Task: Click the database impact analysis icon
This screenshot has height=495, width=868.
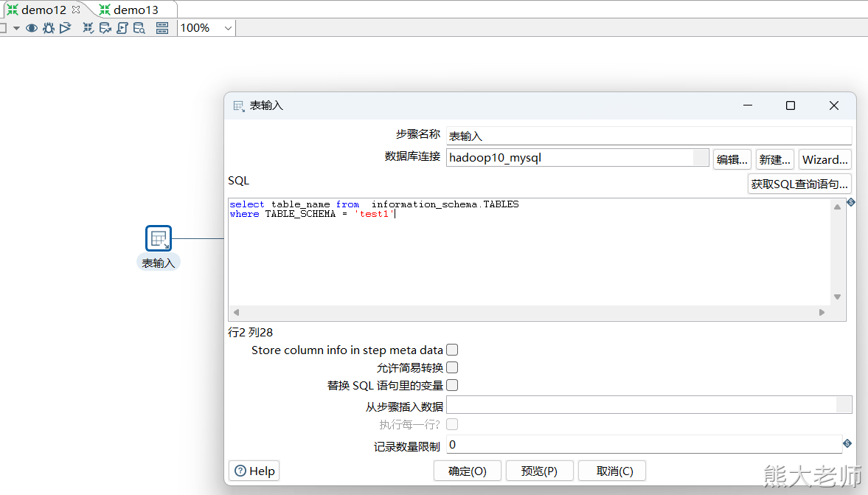Action: 105,28
